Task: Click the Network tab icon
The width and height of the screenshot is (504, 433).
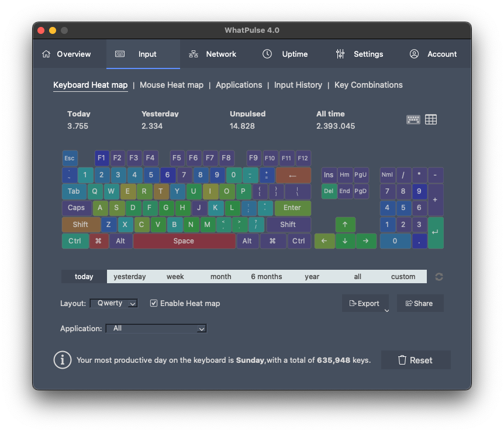Action: (194, 54)
